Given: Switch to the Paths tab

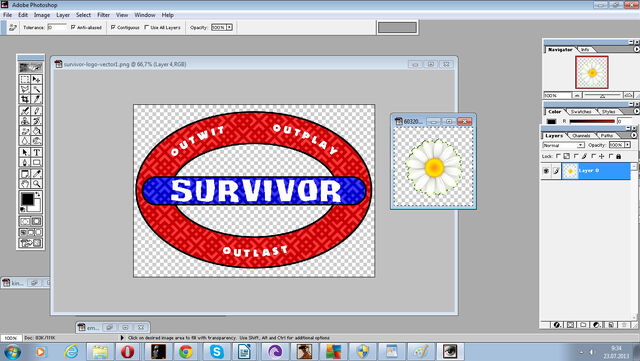Looking at the screenshot, I should (607, 136).
